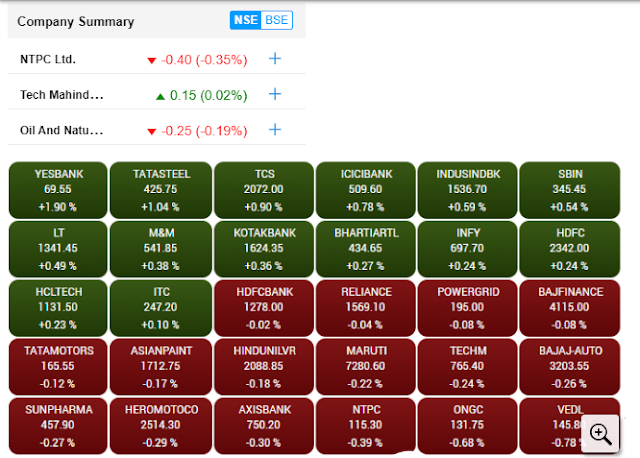Select the M&M tile
Screen dimensions: 640x458
(161, 249)
